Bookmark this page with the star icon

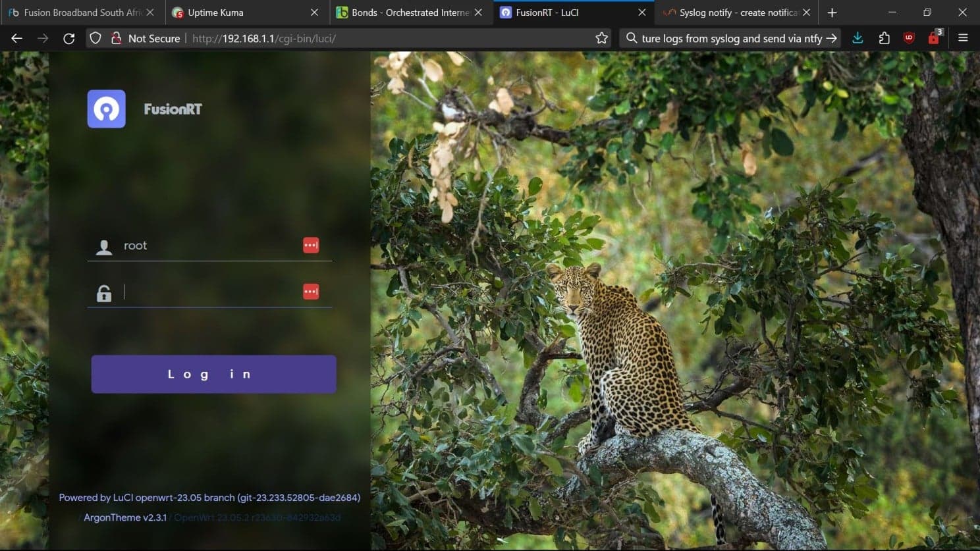pyautogui.click(x=601, y=38)
